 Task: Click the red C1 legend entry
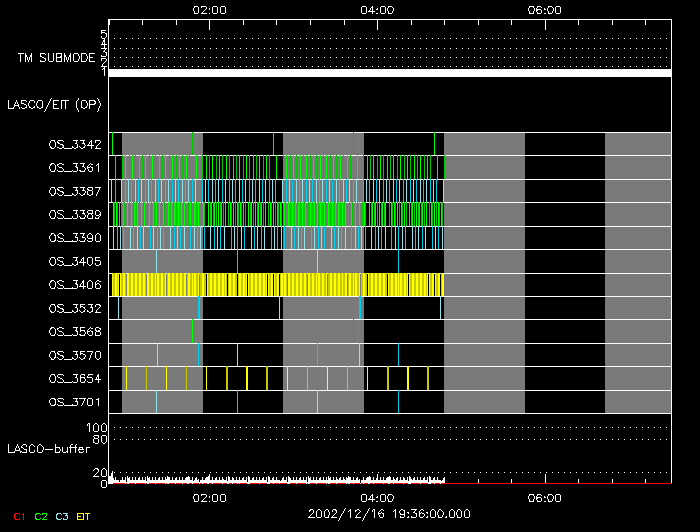18,517
